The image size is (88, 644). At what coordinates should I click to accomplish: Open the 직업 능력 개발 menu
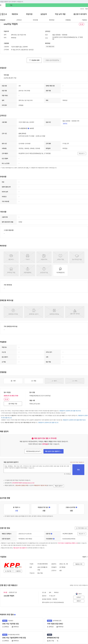pos(60,14)
